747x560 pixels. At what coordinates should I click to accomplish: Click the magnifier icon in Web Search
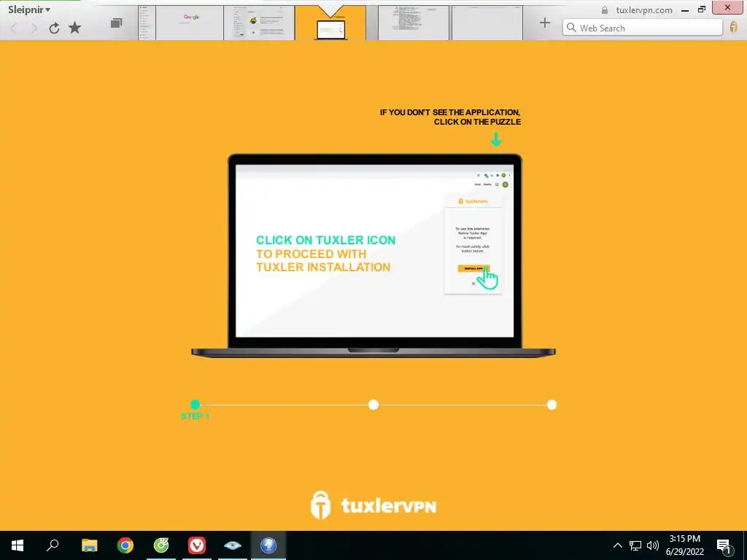point(571,28)
